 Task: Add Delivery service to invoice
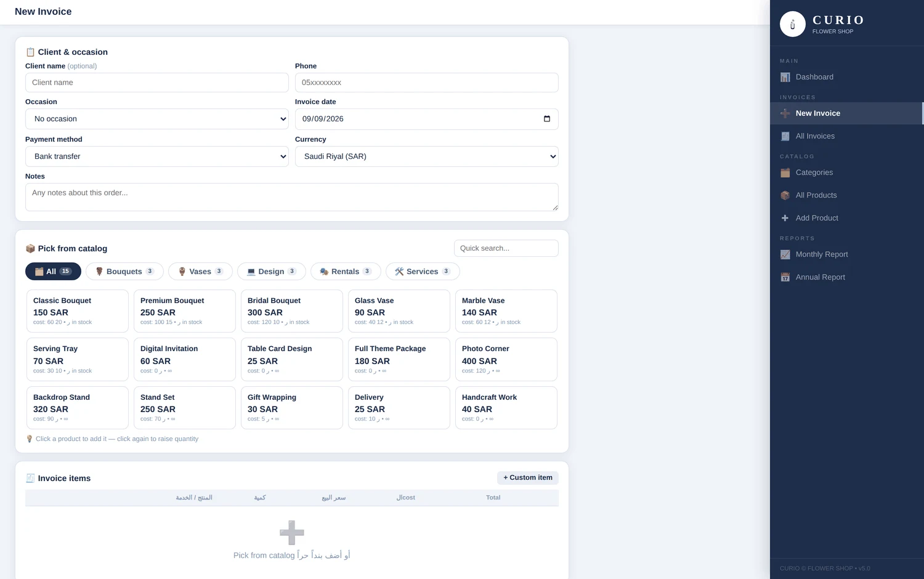399,408
